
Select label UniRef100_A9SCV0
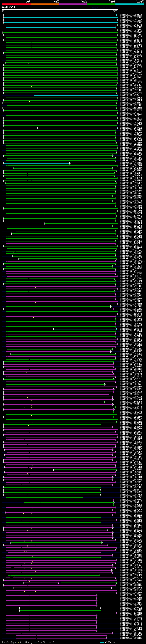(131, 251)
